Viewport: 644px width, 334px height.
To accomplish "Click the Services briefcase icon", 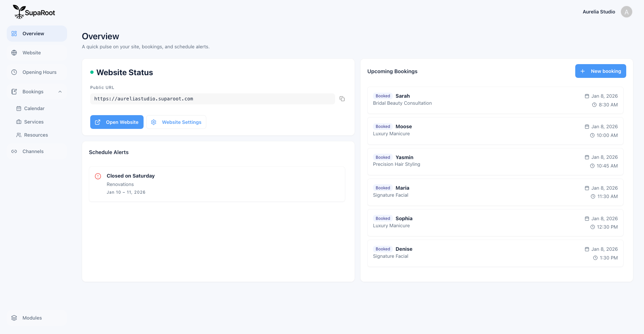I will click(19, 122).
